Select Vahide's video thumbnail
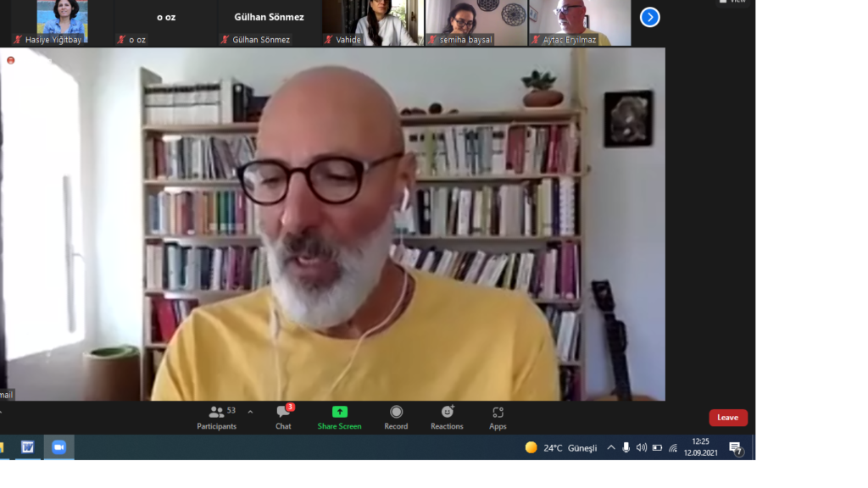Image resolution: width=868 pixels, height=488 pixels. tap(373, 22)
